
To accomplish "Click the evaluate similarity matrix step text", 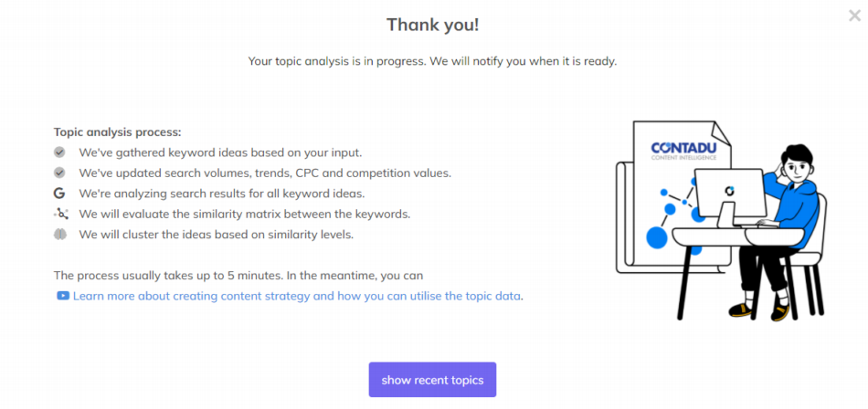I will [x=244, y=214].
